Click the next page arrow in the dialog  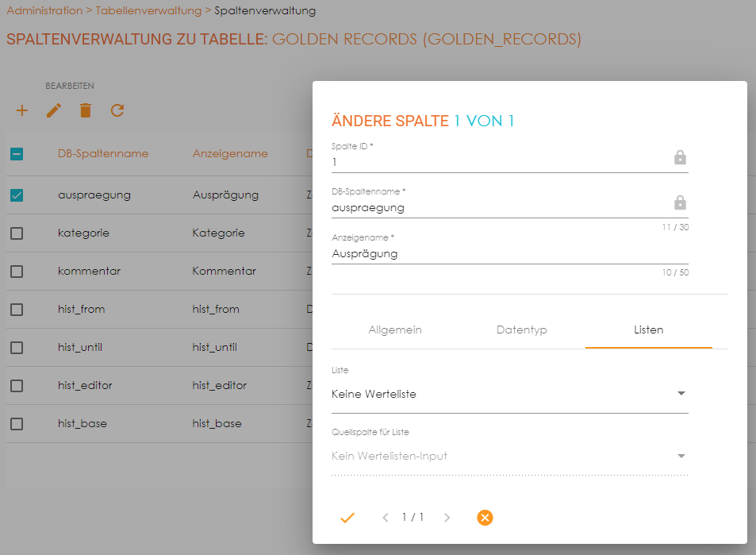coord(447,517)
